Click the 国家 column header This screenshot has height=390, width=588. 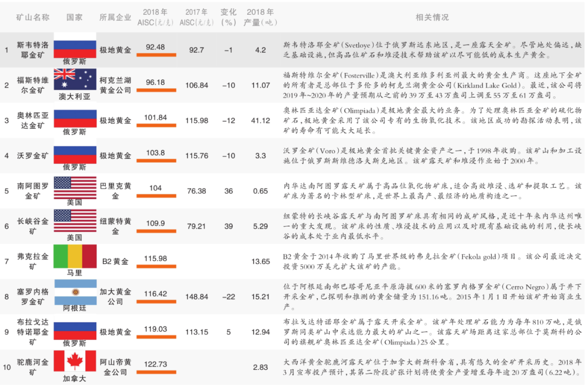(x=75, y=17)
